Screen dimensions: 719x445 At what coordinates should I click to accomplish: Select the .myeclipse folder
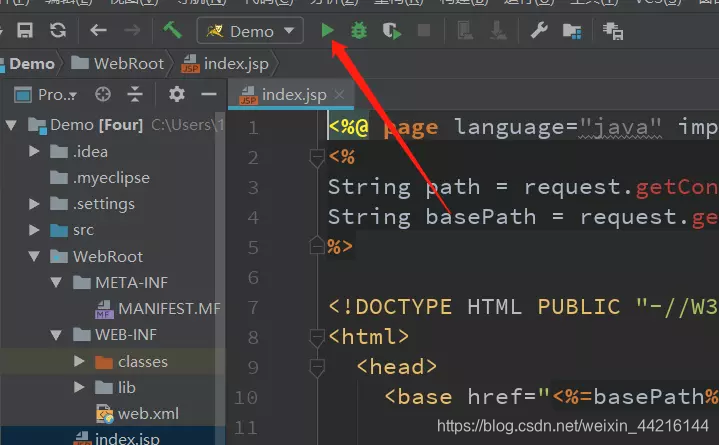[111, 178]
